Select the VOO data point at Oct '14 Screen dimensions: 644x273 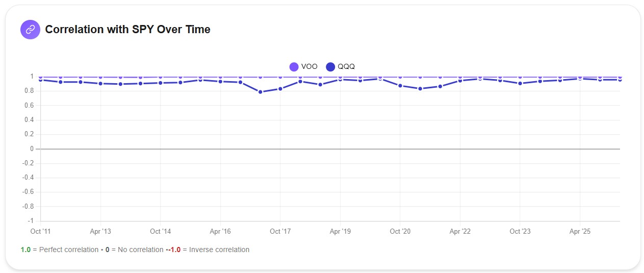tap(160, 77)
